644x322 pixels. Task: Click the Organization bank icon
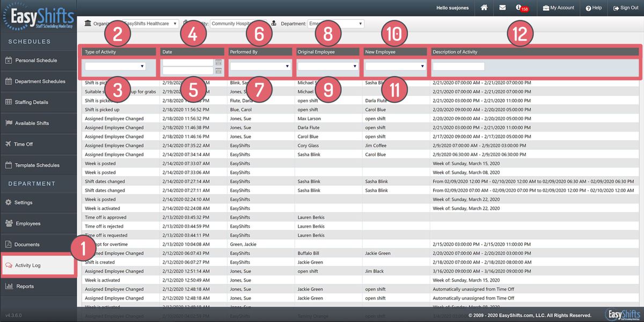[x=88, y=24]
